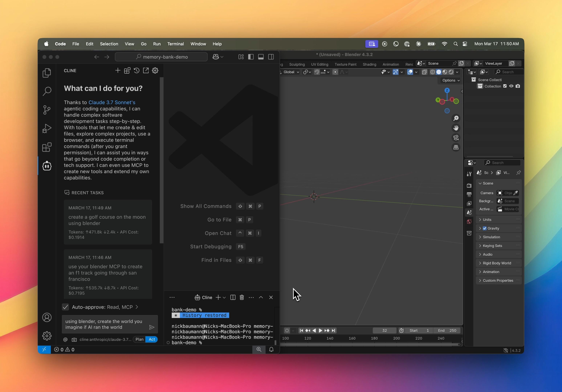Open the Cline sidebar robot icon
Viewport: 562px width, 392px height.
[47, 166]
